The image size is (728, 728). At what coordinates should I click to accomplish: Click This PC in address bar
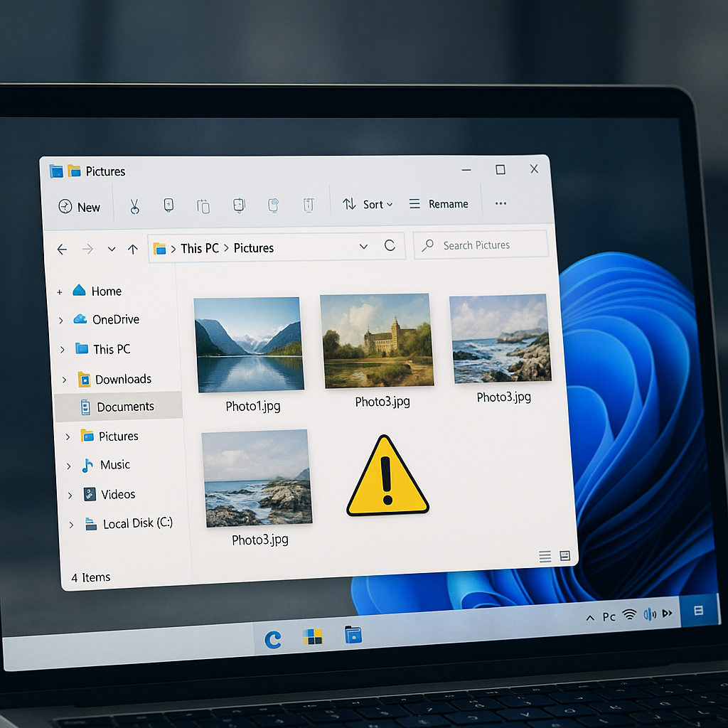click(x=200, y=248)
